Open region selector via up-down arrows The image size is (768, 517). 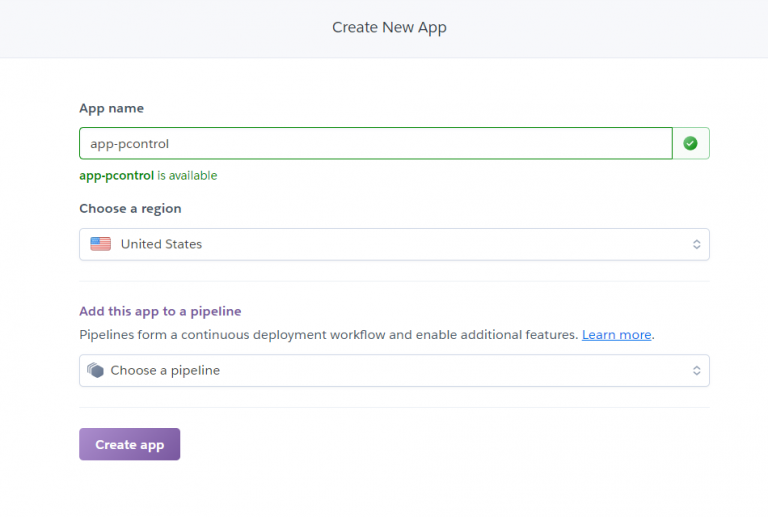click(696, 244)
